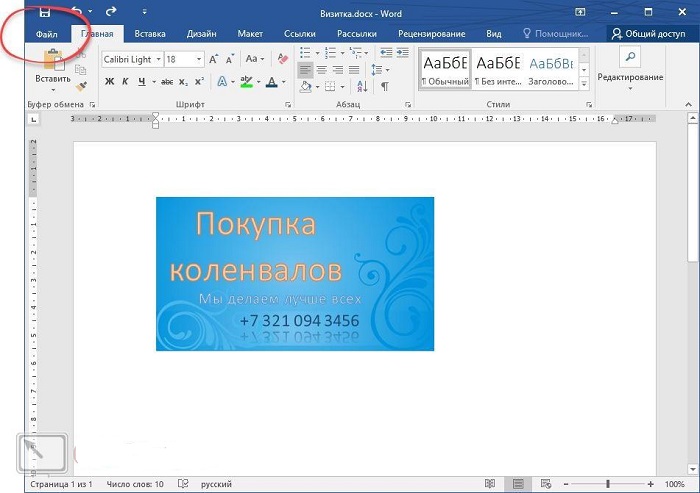Expand the styles gallery more arrow

(x=583, y=84)
